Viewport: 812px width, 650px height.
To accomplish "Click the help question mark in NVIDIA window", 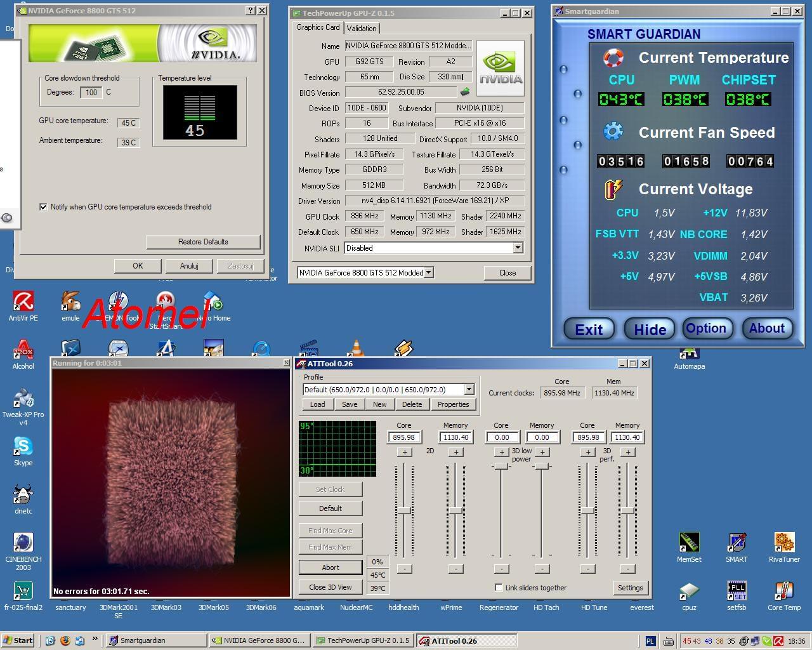I will click(x=251, y=10).
